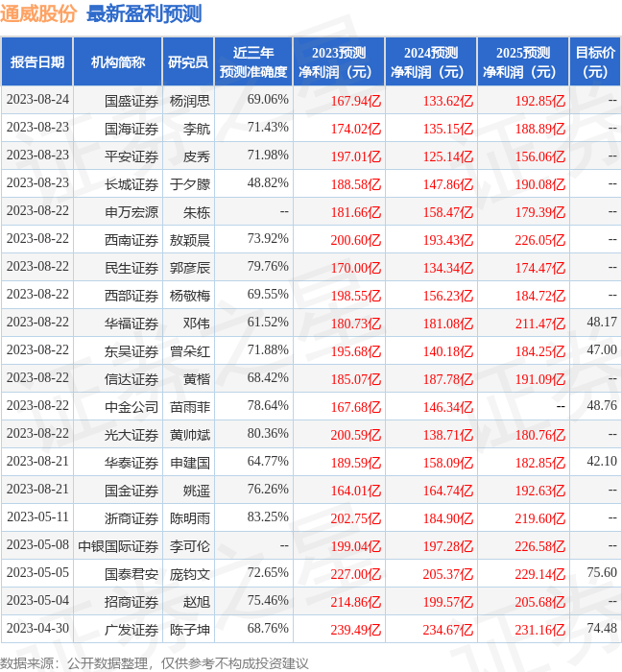This screenshot has height=672, width=622.
Task: Click analyst name 李航
Action: coord(197,129)
